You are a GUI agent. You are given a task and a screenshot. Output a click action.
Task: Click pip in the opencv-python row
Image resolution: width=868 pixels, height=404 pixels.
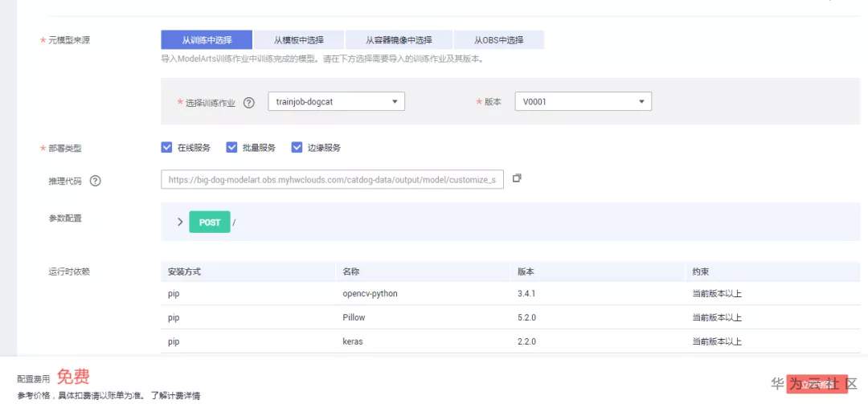click(x=174, y=295)
